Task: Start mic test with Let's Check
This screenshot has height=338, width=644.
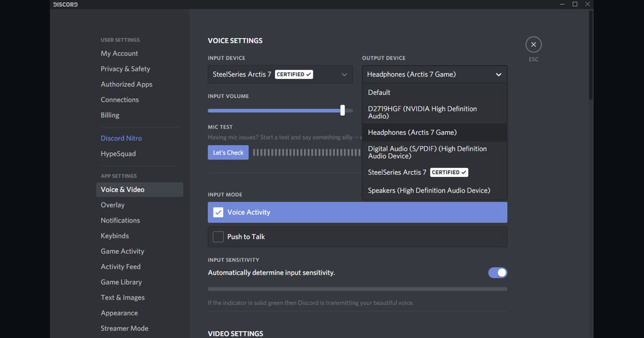Action: [228, 152]
